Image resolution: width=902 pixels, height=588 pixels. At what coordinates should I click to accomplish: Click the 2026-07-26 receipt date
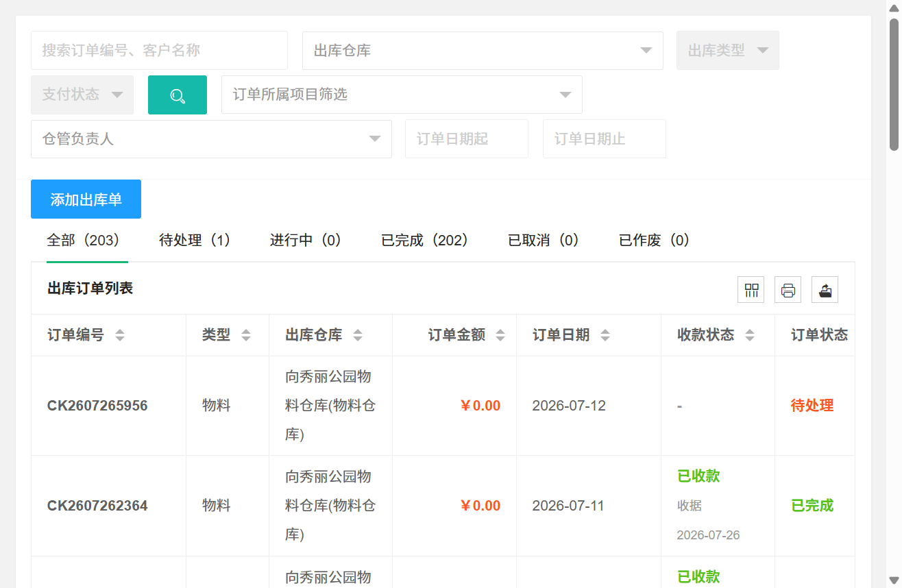[708, 535]
